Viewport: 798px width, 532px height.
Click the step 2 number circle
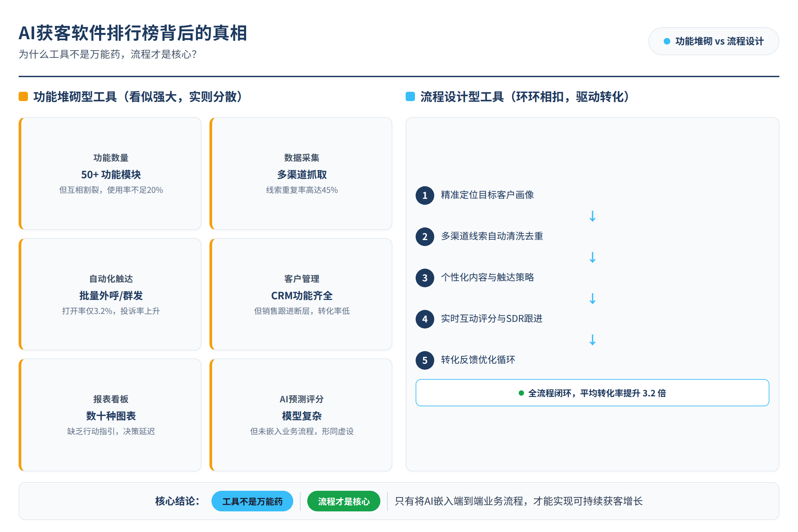(425, 236)
